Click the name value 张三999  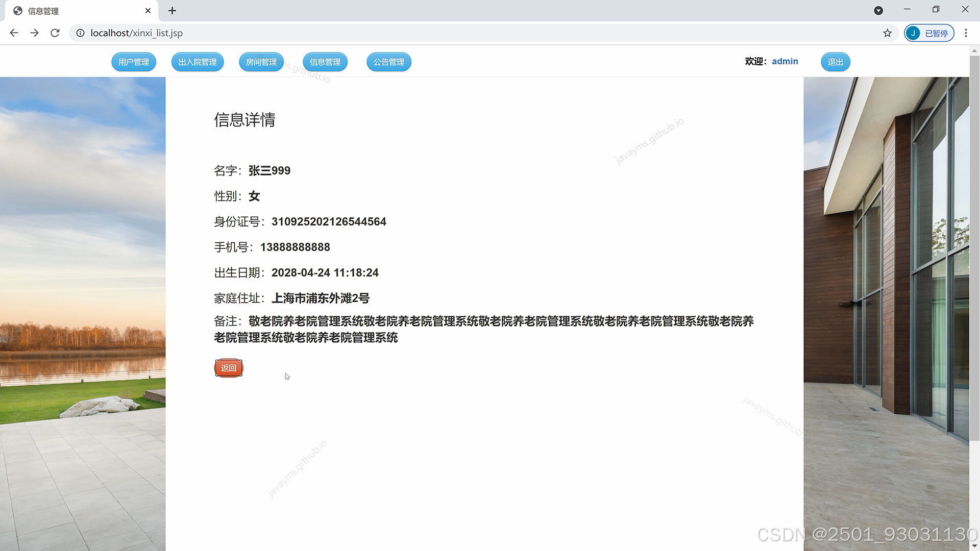pyautogui.click(x=269, y=170)
